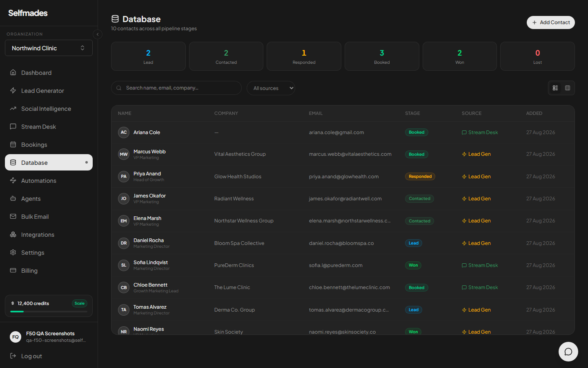Filter by the Booked stage card
588x368 pixels.
(x=382, y=56)
